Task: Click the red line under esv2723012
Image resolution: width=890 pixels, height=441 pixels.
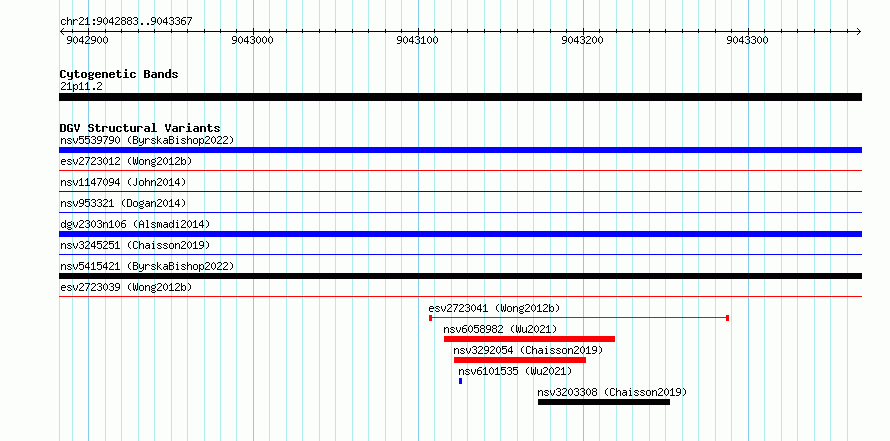Action: [x=460, y=170]
